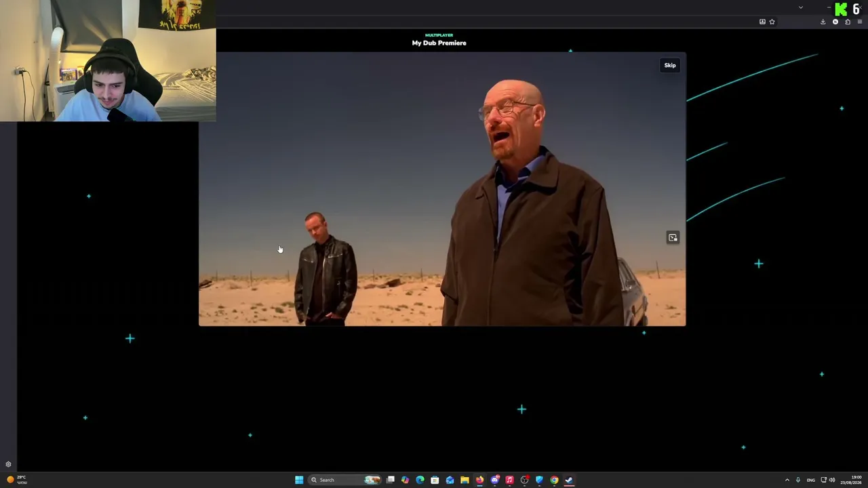Open settings gear in bottom-left corner
Image resolution: width=868 pixels, height=488 pixels.
(8, 464)
